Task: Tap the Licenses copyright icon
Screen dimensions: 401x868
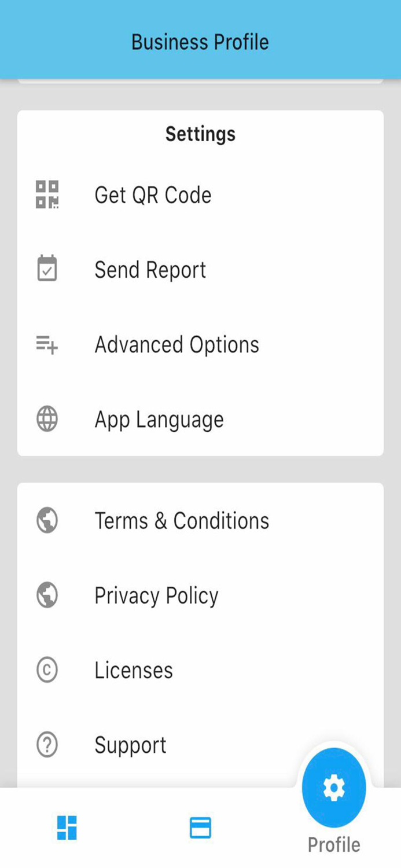Action: pos(47,670)
